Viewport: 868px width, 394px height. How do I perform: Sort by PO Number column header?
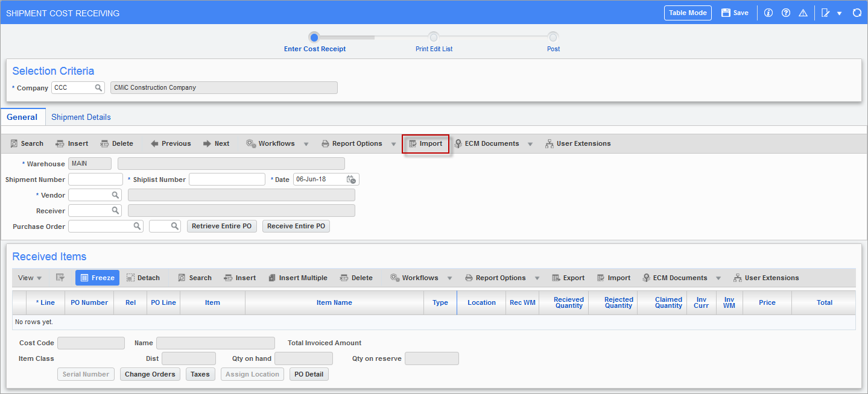click(x=89, y=302)
